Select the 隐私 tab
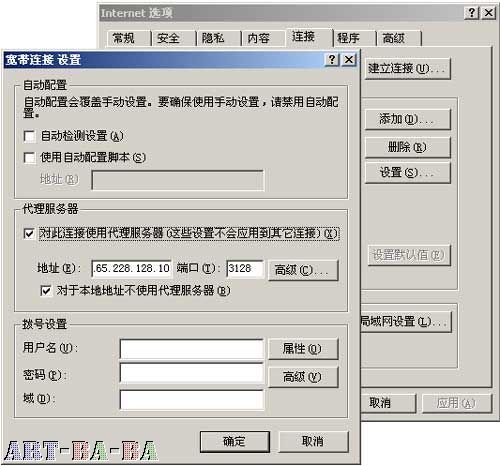 [x=218, y=38]
